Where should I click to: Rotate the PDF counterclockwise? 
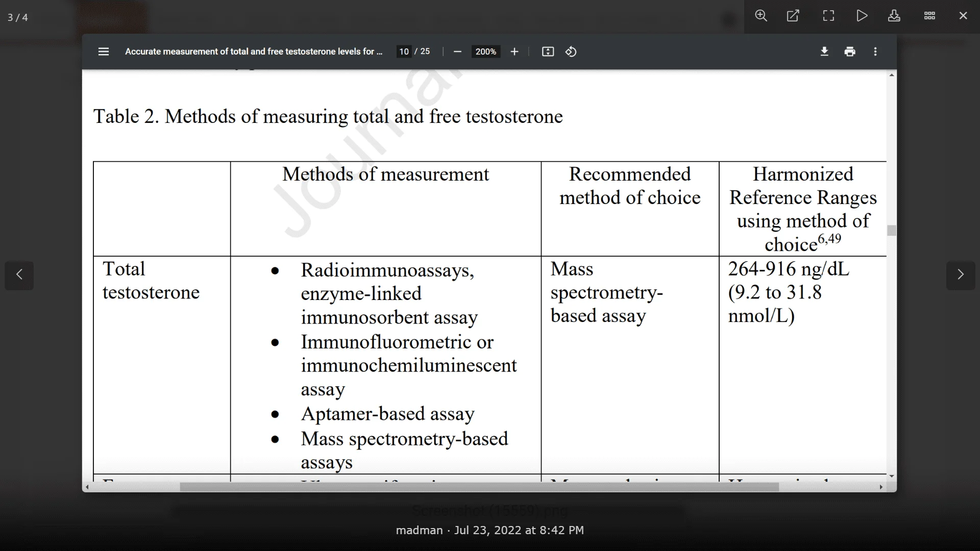[571, 52]
